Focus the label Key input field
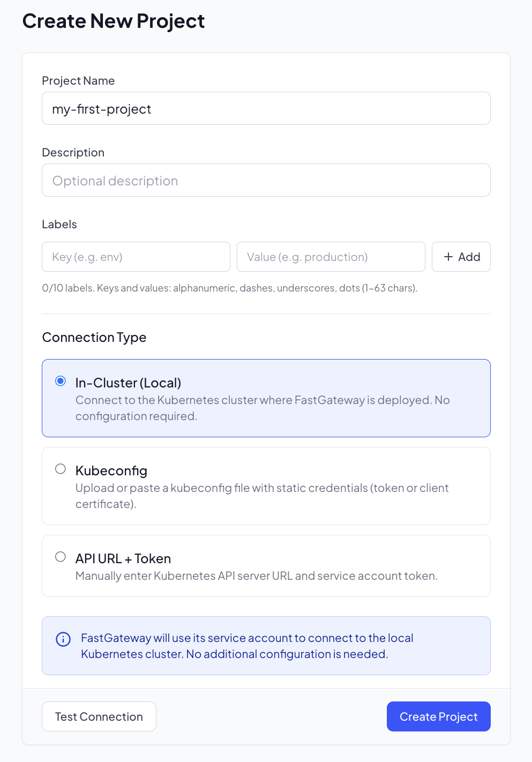532x762 pixels. [136, 257]
